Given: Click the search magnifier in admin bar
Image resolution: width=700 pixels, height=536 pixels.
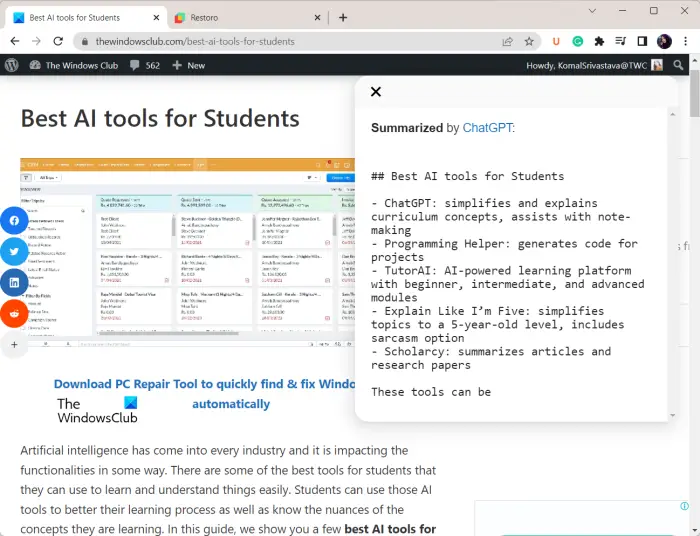Looking at the screenshot, I should click(x=678, y=65).
